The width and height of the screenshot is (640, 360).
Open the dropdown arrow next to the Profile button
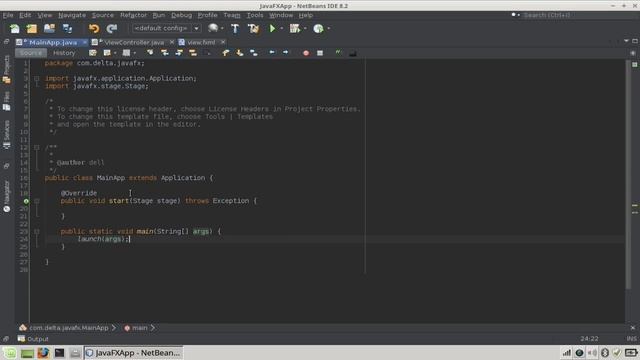(x=329, y=29)
